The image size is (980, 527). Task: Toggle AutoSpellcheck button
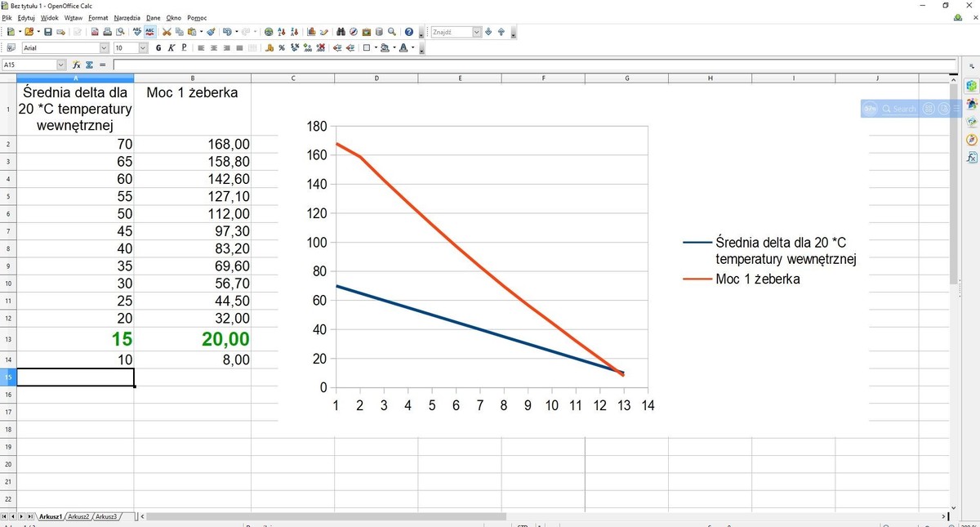tap(150, 32)
